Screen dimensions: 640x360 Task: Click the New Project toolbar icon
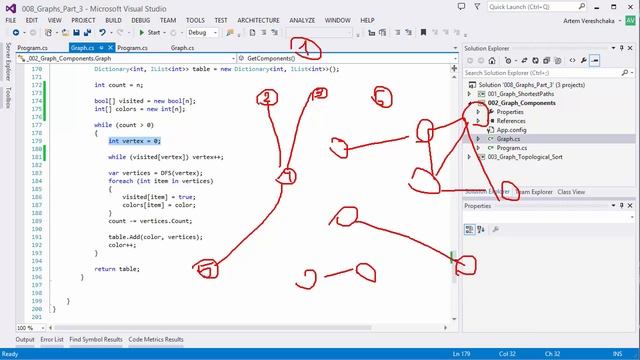tap(48, 32)
